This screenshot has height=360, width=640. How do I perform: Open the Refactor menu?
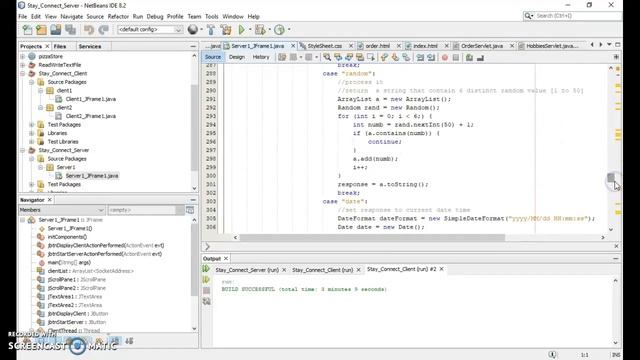pos(118,16)
